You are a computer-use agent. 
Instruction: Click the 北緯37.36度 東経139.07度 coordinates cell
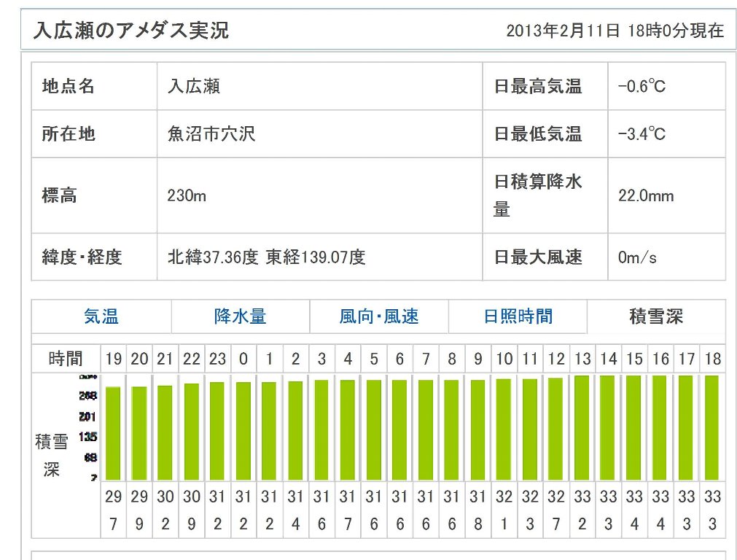266,257
